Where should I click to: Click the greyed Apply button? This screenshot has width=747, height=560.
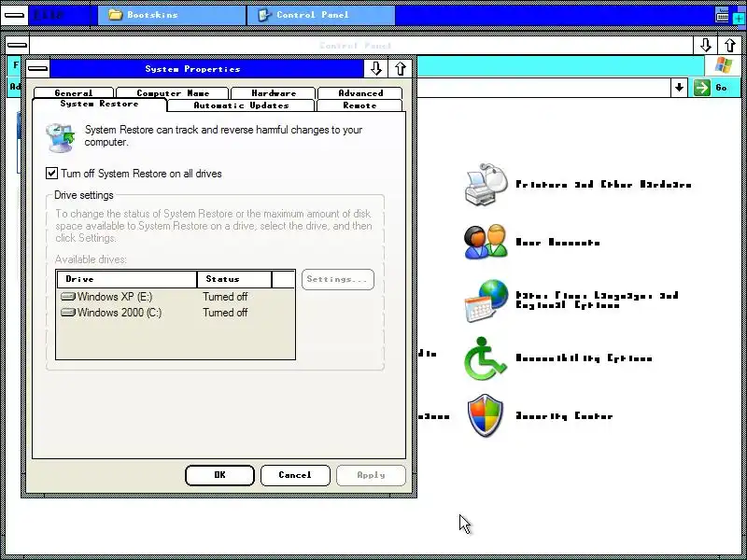[371, 475]
